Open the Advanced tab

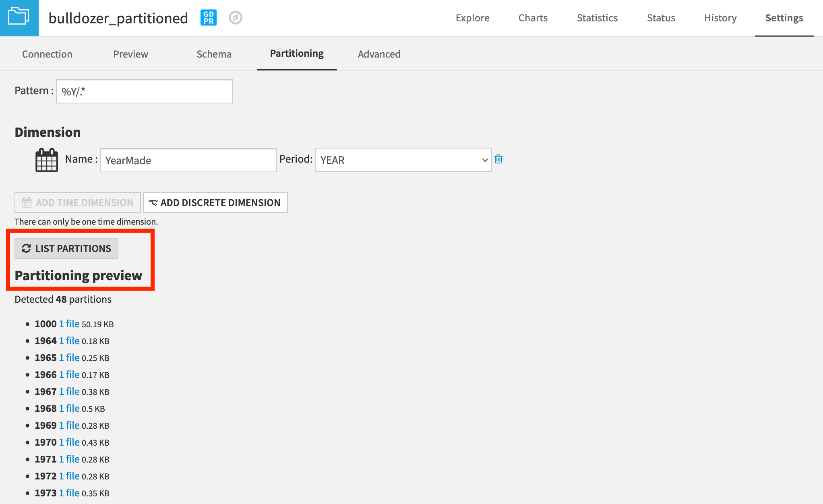(379, 54)
